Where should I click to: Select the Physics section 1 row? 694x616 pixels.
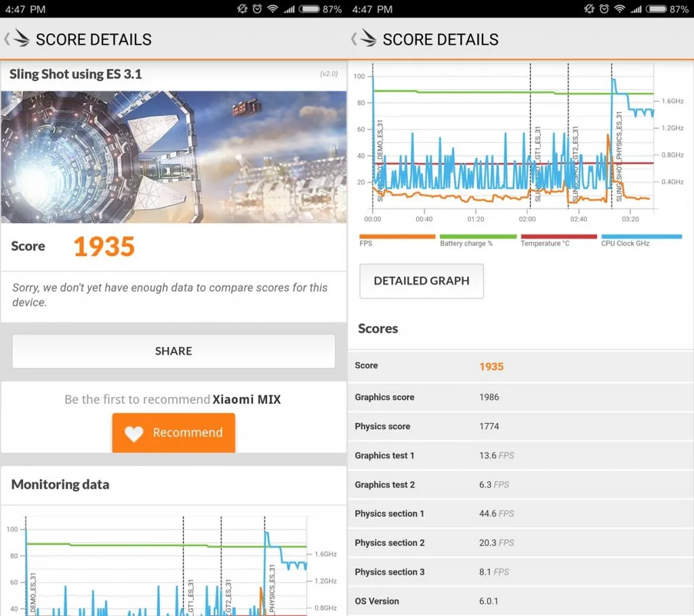[x=521, y=514]
